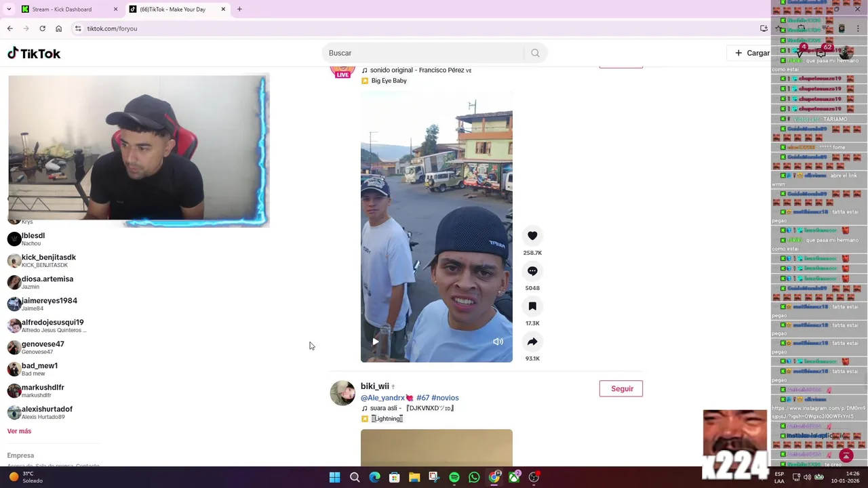
Task: Open the #novios hashtag
Action: [x=445, y=398]
